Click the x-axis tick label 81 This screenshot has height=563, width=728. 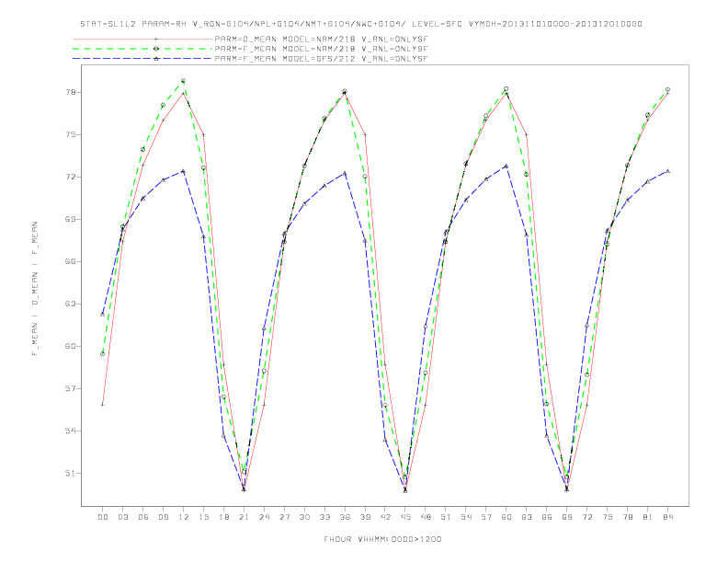pyautogui.click(x=648, y=517)
